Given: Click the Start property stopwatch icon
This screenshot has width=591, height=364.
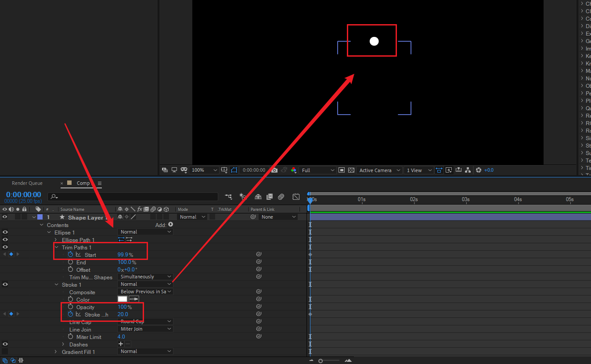Looking at the screenshot, I should coord(70,255).
